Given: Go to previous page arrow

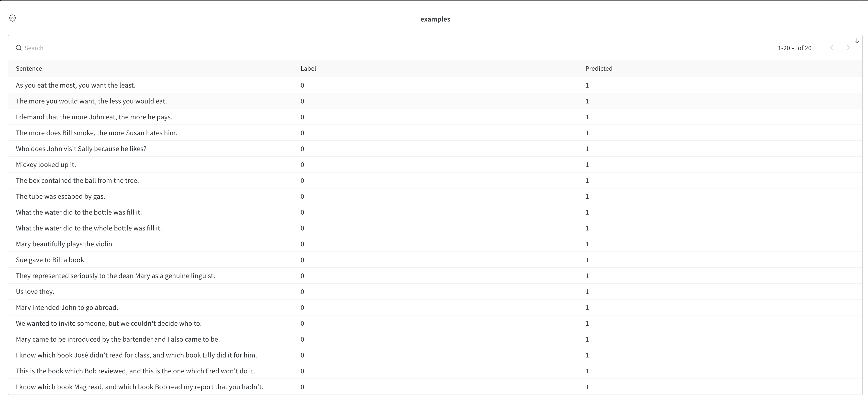Looking at the screenshot, I should pos(832,48).
